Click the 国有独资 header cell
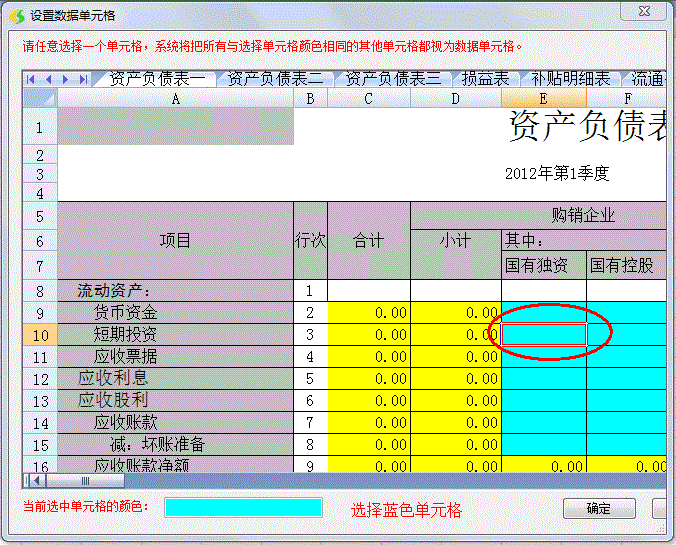This screenshot has width=676, height=545. (x=544, y=265)
